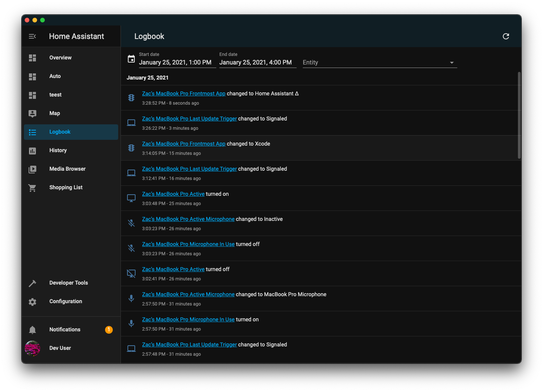Click the Auto dashboard icon
This screenshot has width=543, height=392.
coord(32,76)
